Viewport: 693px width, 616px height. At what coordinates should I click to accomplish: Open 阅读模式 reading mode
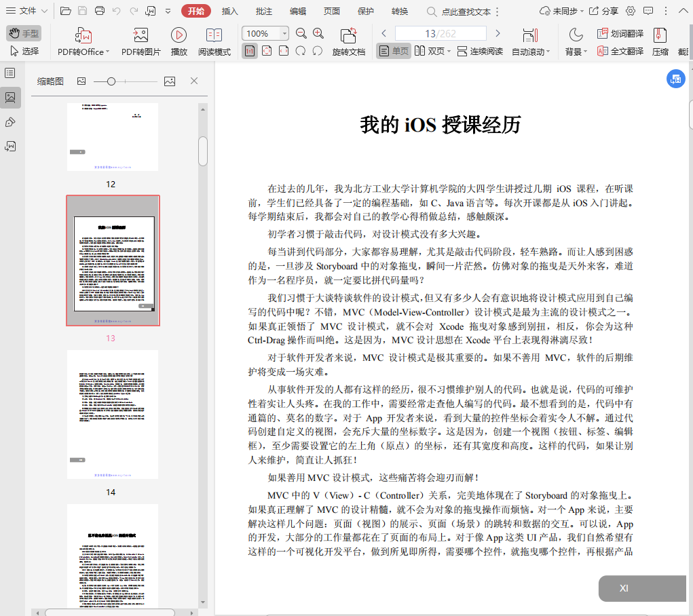214,35
